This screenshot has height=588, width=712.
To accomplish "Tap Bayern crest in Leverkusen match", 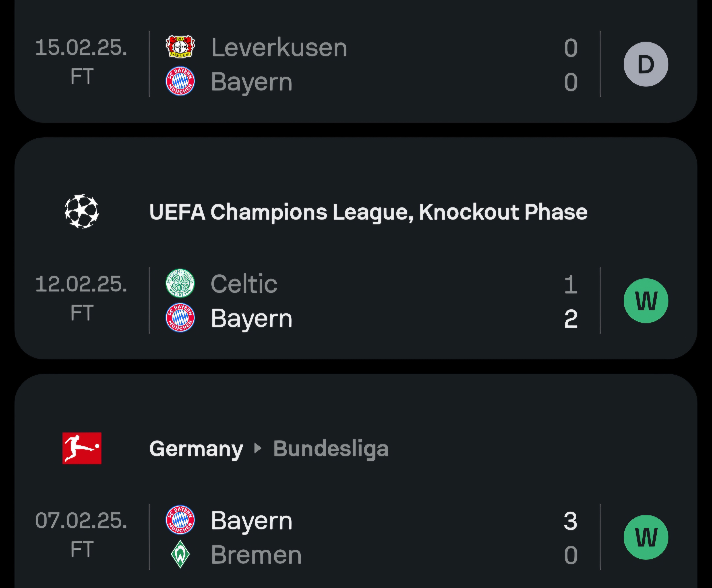I will 180,81.
